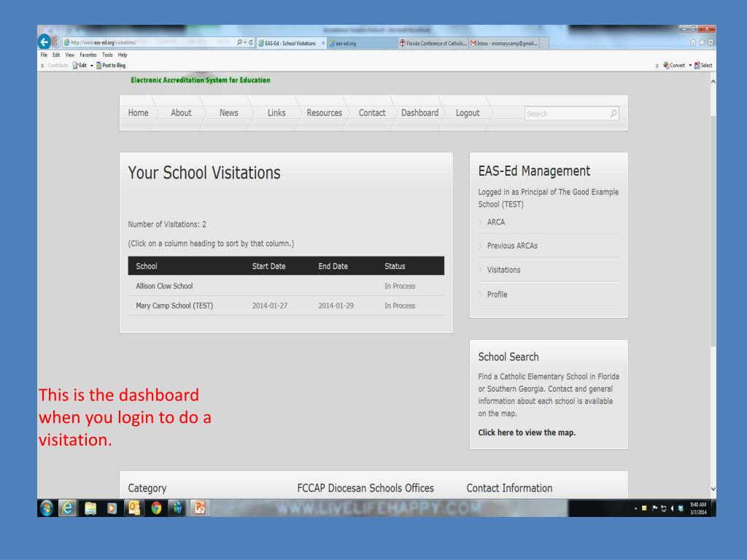Open Outlook from the taskbar
The width and height of the screenshot is (747, 560).
click(134, 508)
